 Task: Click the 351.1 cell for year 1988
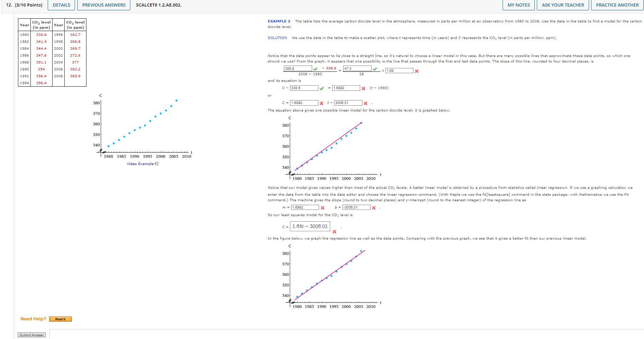tap(41, 62)
